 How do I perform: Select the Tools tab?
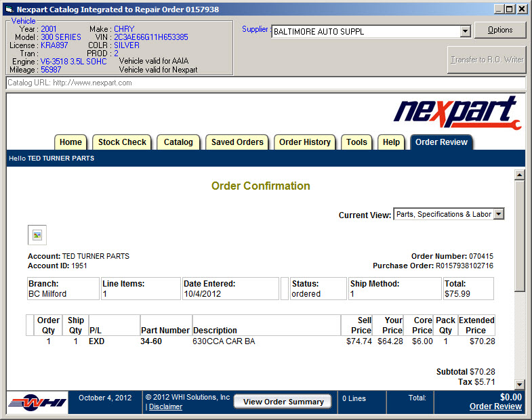pyautogui.click(x=356, y=142)
